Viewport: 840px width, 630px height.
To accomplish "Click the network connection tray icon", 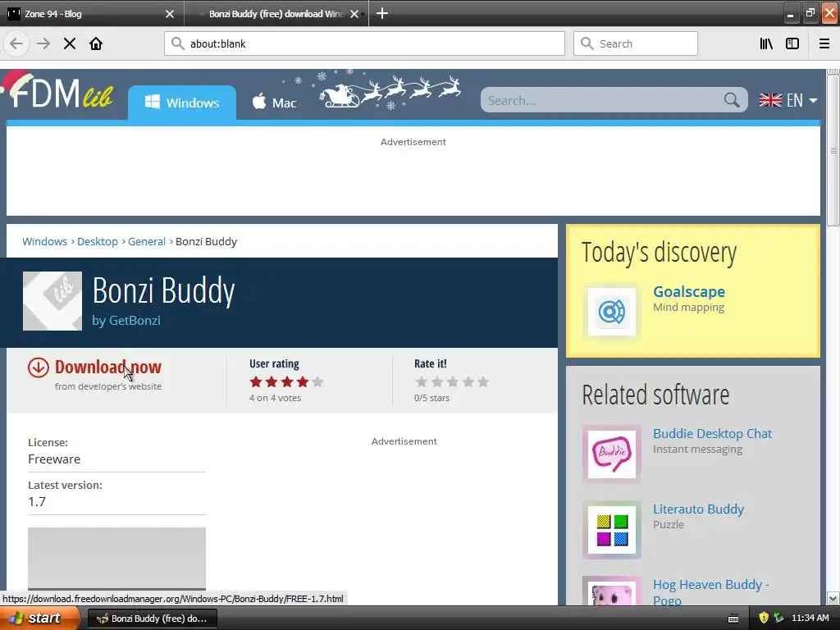I will [x=778, y=619].
